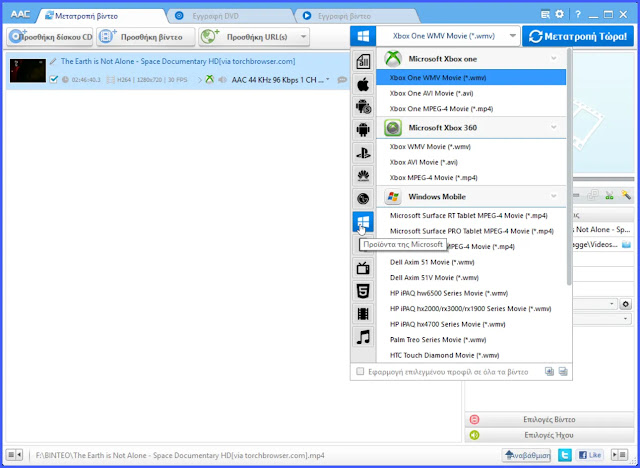This screenshot has width=640, height=468.
Task: Toggle the left panel button in status bar
Action: click(15, 455)
